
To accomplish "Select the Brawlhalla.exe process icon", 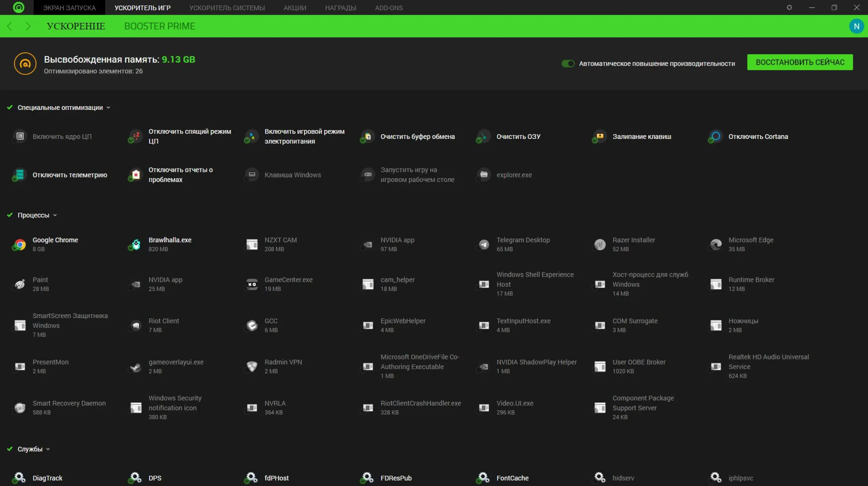I will point(136,244).
